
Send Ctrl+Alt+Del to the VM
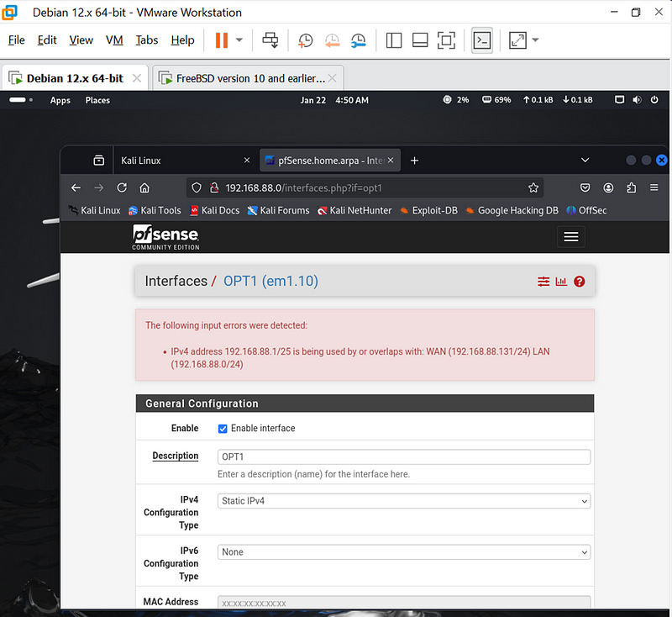tap(270, 40)
